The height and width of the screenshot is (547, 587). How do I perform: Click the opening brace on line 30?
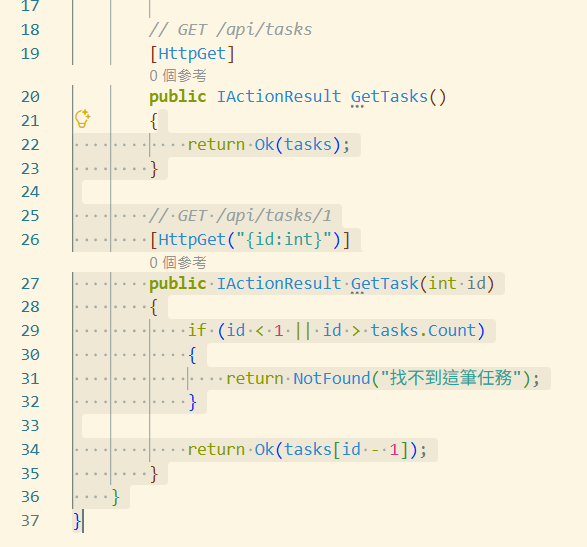[192, 355]
